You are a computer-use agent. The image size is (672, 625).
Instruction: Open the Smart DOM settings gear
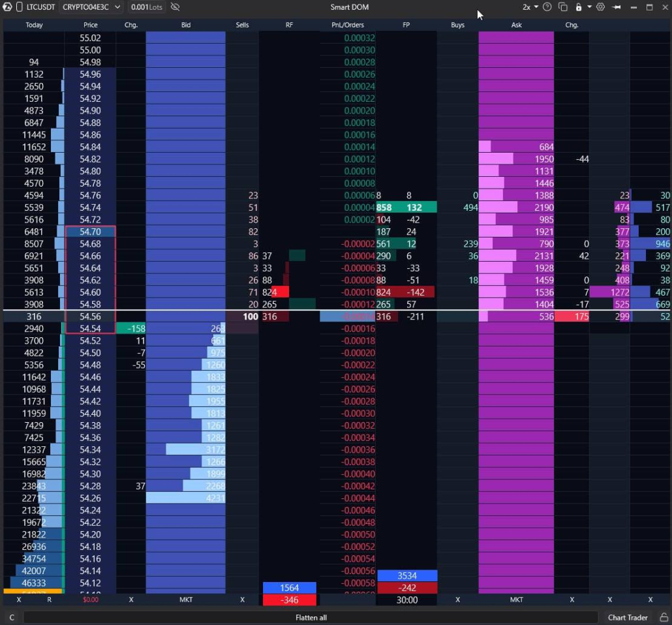point(600,7)
